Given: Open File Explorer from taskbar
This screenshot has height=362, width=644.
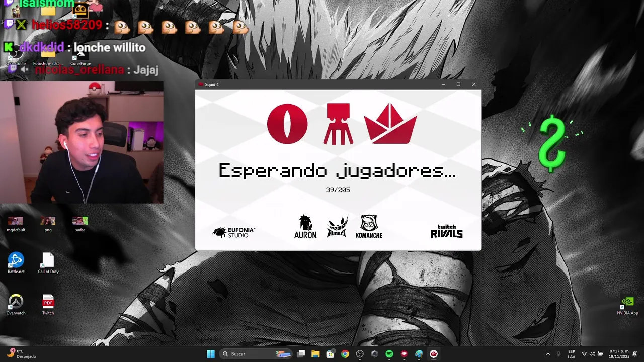Looking at the screenshot, I should click(315, 354).
